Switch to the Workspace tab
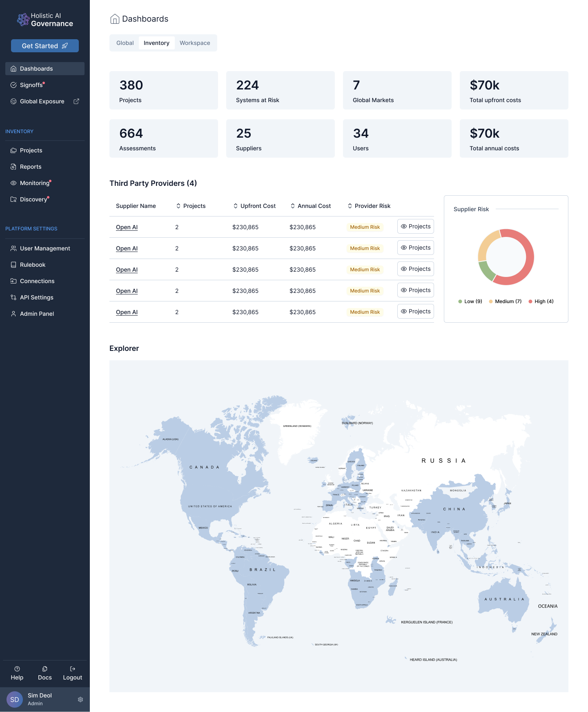This screenshot has width=588, height=712. pos(195,43)
